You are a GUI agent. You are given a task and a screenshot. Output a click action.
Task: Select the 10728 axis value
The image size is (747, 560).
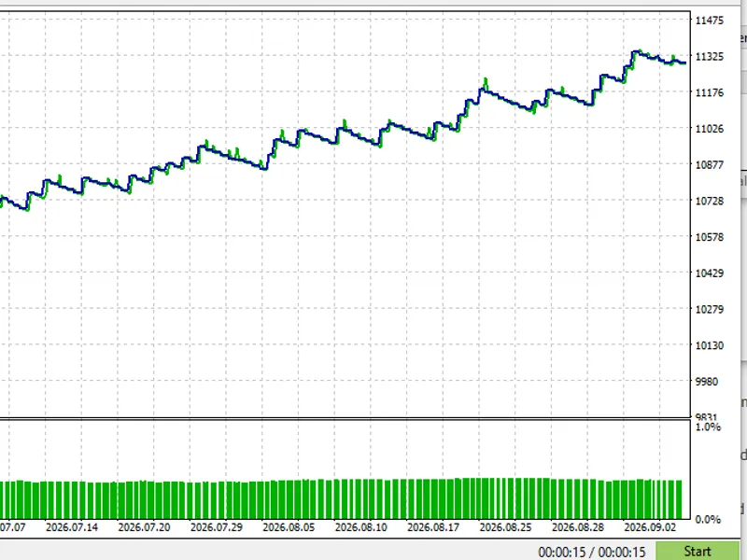click(710, 201)
